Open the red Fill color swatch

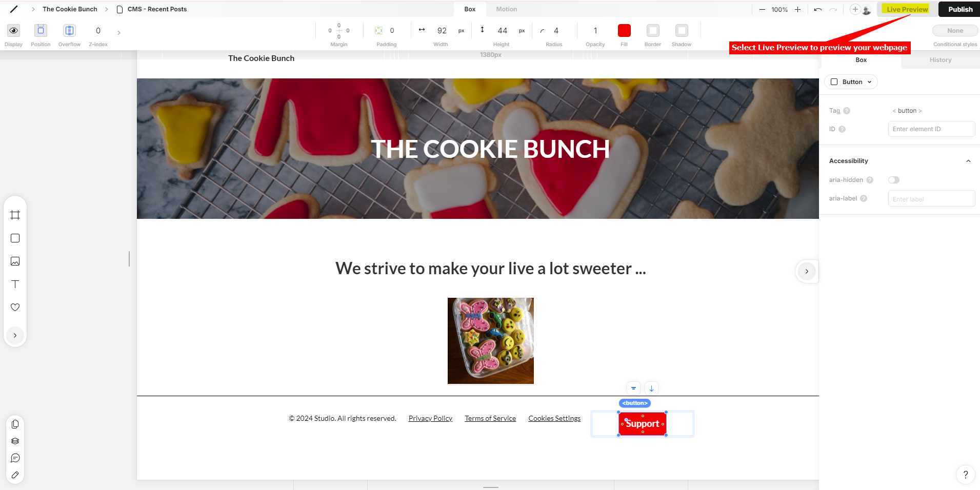click(624, 31)
